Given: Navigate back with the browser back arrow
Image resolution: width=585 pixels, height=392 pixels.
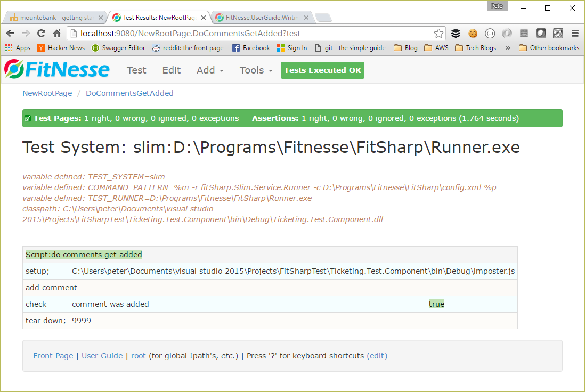Looking at the screenshot, I should click(x=10, y=33).
